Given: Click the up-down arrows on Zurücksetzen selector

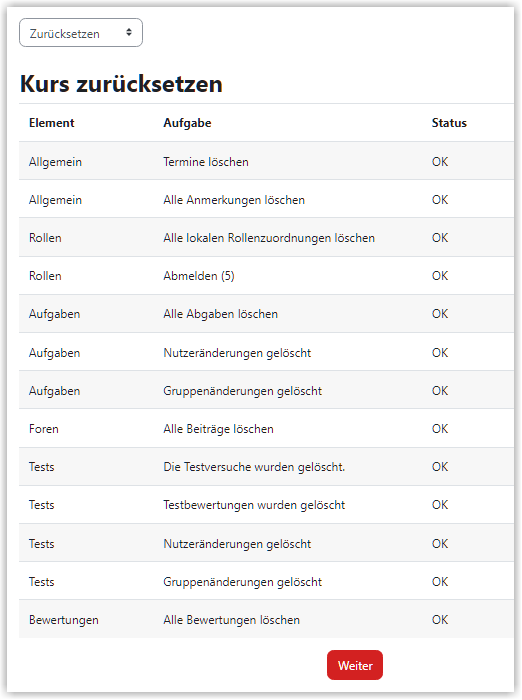Looking at the screenshot, I should click(129, 32).
